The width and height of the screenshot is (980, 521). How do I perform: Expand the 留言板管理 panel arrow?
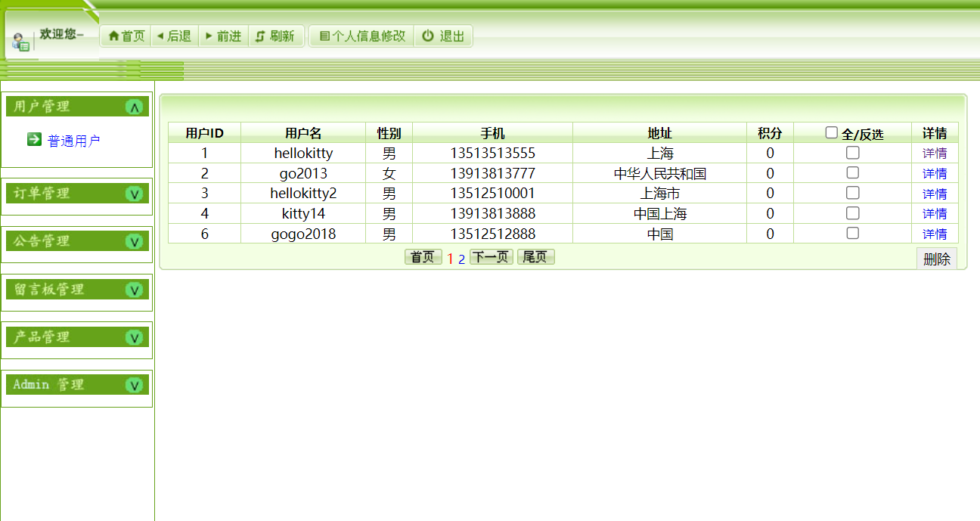pyautogui.click(x=135, y=290)
